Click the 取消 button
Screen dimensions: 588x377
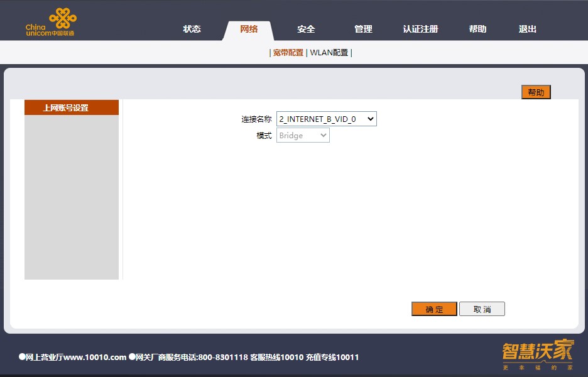pyautogui.click(x=482, y=309)
